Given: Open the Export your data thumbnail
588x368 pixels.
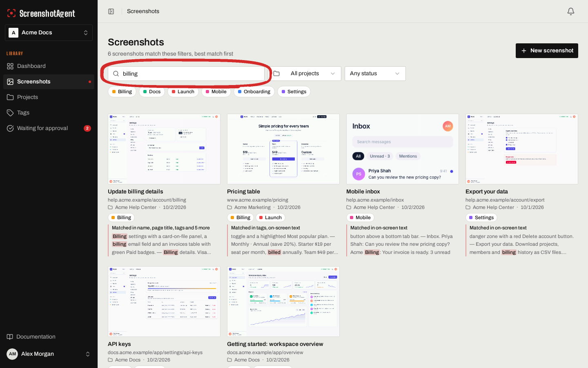Looking at the screenshot, I should click(x=522, y=149).
